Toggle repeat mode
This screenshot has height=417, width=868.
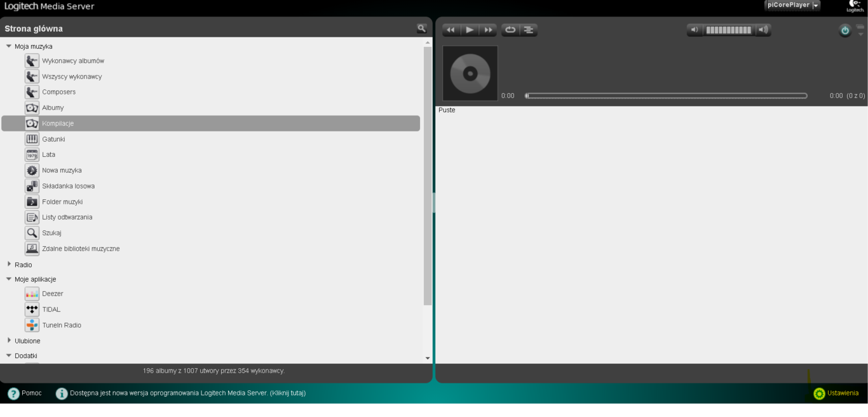point(510,30)
